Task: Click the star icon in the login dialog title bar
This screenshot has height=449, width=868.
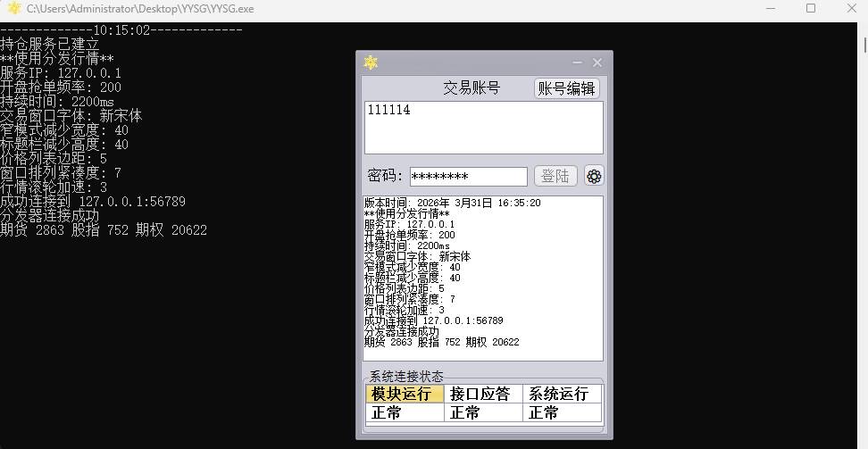Action: coord(371,62)
